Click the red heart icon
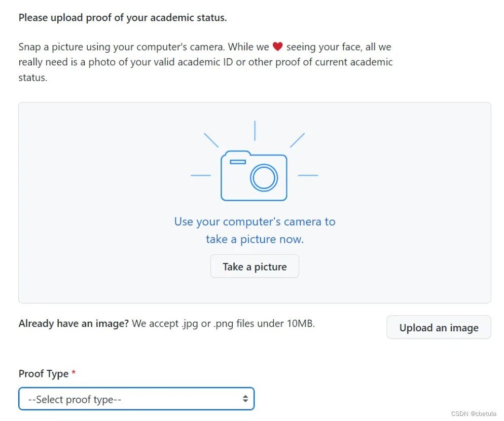The width and height of the screenshot is (504, 421). [277, 47]
